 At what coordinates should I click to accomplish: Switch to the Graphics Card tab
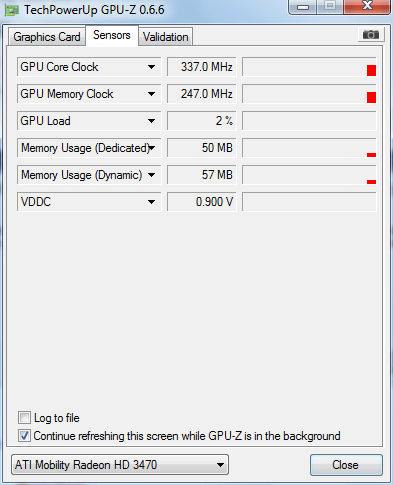(x=47, y=37)
